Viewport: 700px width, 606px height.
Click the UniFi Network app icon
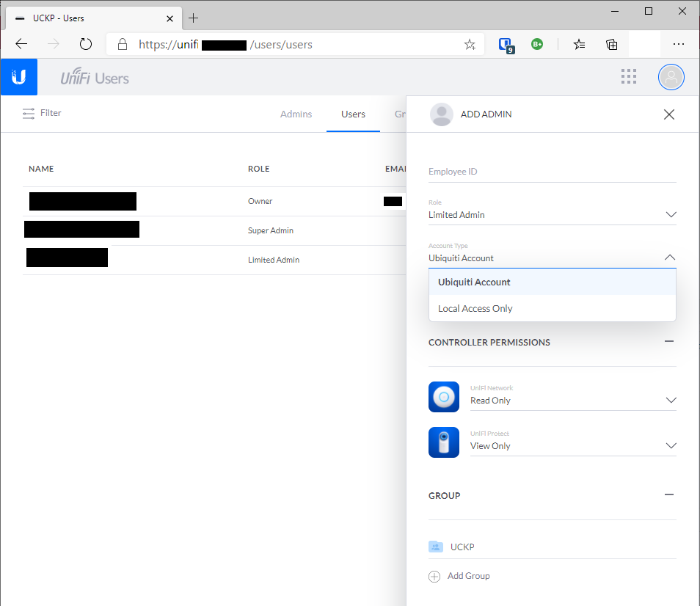tap(444, 397)
